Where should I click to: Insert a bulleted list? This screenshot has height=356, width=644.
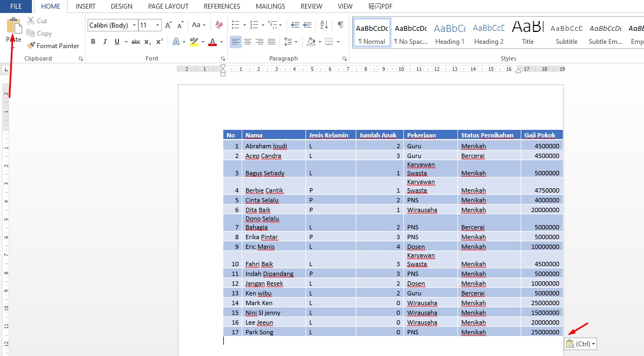pyautogui.click(x=235, y=25)
